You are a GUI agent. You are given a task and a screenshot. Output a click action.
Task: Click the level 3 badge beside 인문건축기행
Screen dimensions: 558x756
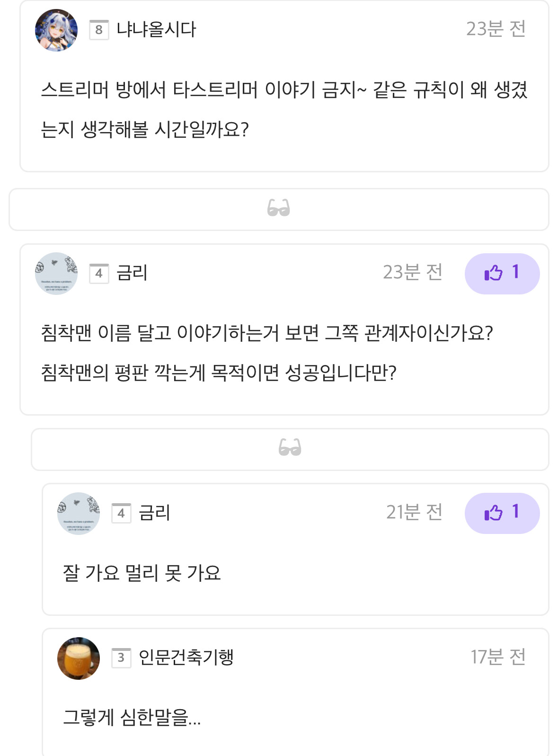pyautogui.click(x=121, y=658)
